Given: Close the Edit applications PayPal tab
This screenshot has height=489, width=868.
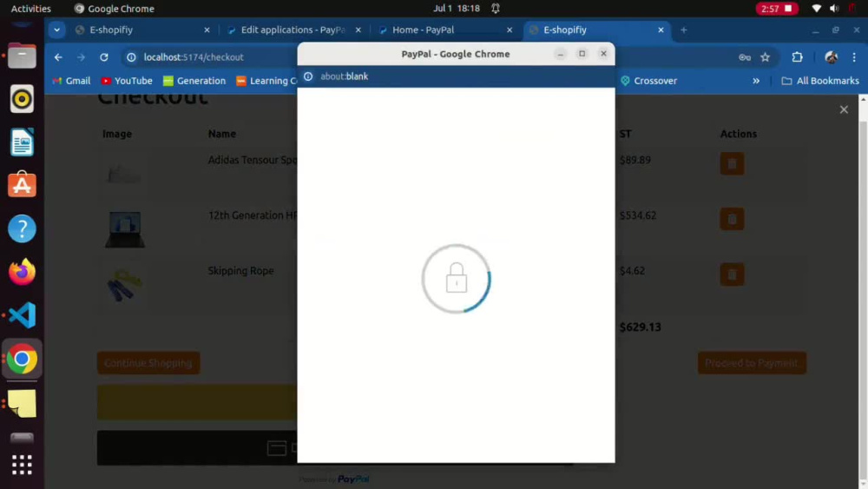Looking at the screenshot, I should pyautogui.click(x=358, y=30).
